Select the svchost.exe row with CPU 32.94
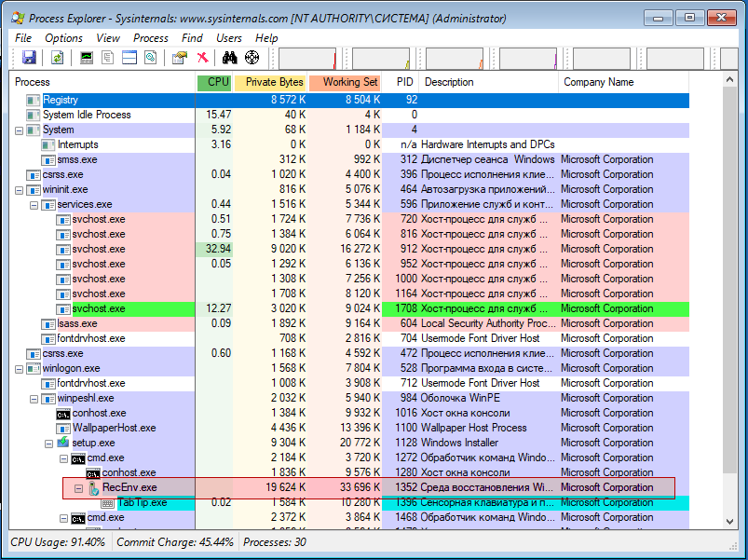 click(x=349, y=249)
